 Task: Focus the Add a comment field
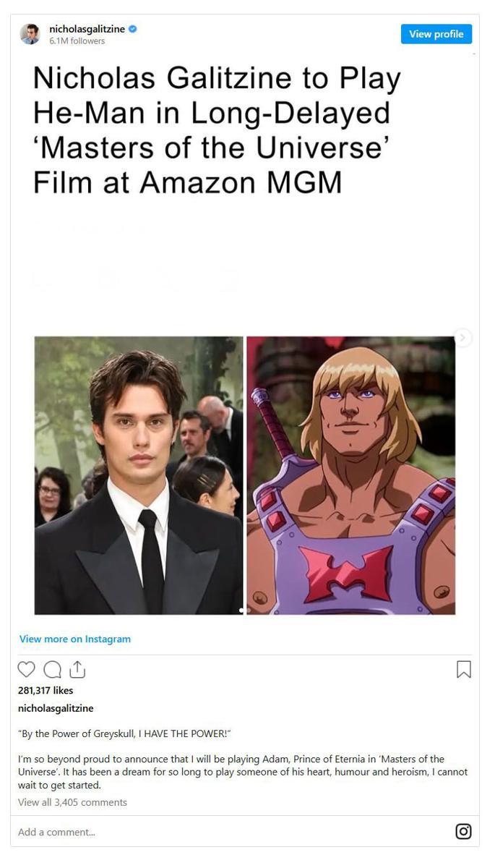click(x=231, y=832)
